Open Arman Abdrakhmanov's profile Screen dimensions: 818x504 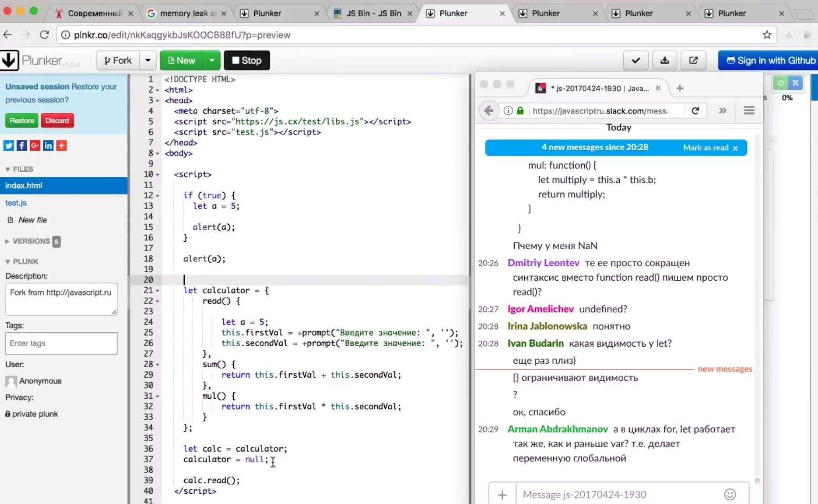tap(557, 429)
